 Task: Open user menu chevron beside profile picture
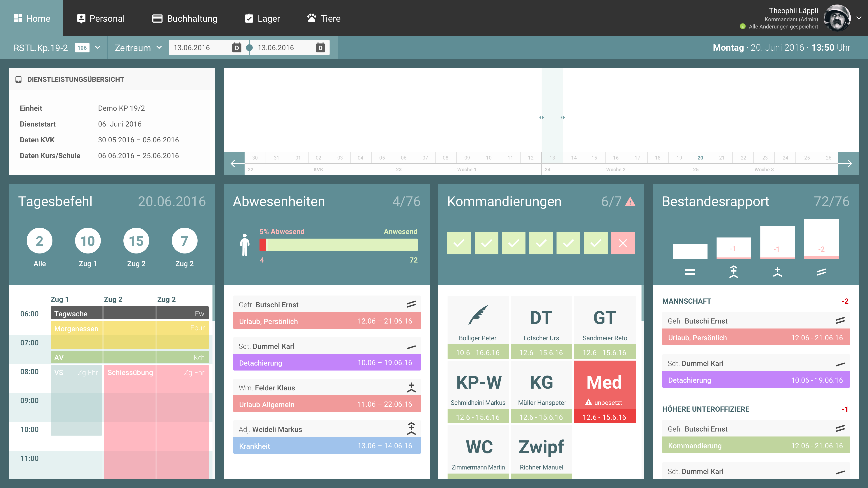[859, 18]
